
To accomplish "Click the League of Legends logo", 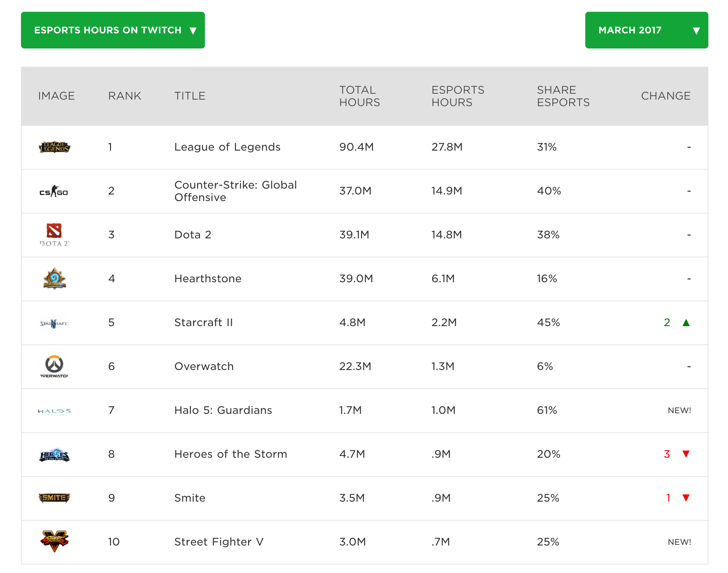I will coord(54,147).
